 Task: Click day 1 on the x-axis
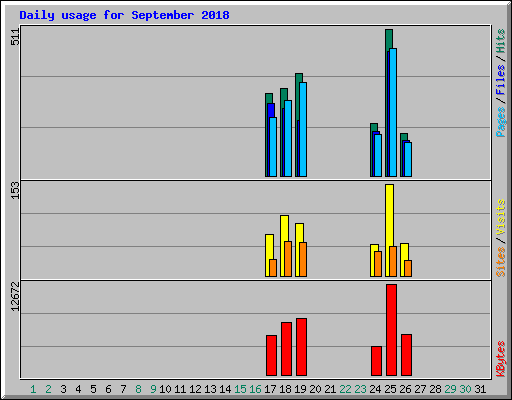coord(33,389)
